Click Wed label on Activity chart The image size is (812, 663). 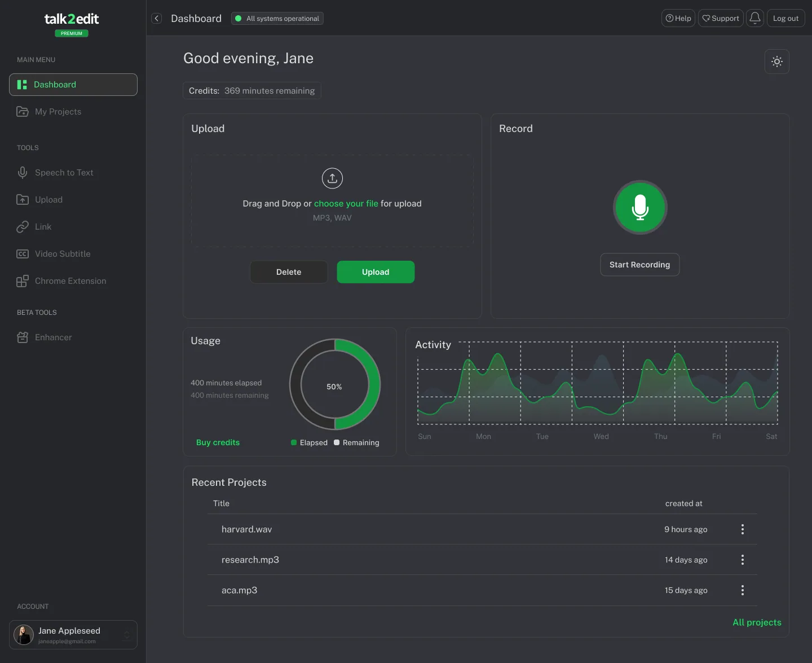click(601, 436)
